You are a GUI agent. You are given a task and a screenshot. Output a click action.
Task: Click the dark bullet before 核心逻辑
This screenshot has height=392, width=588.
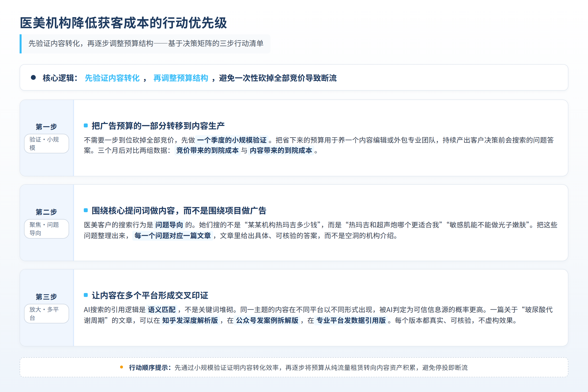[x=33, y=77]
